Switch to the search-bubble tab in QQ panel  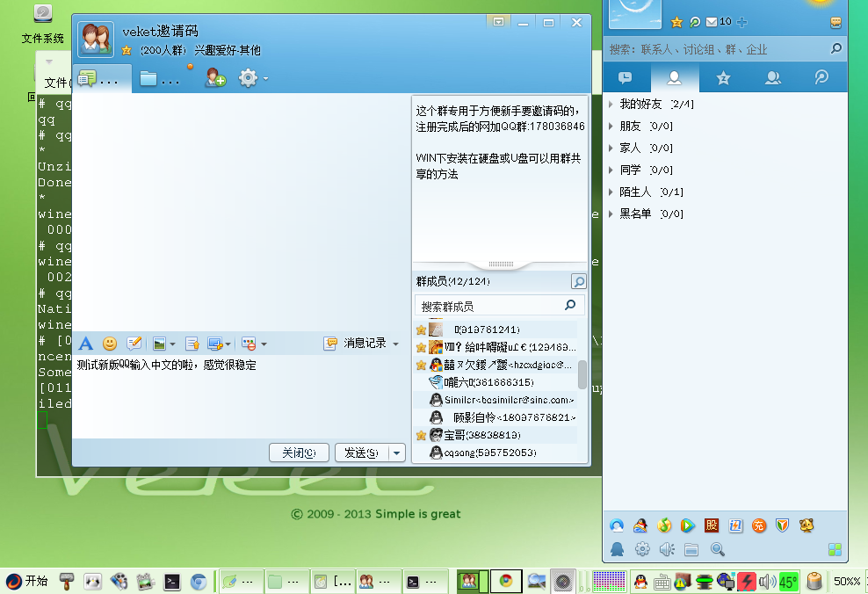click(x=821, y=77)
